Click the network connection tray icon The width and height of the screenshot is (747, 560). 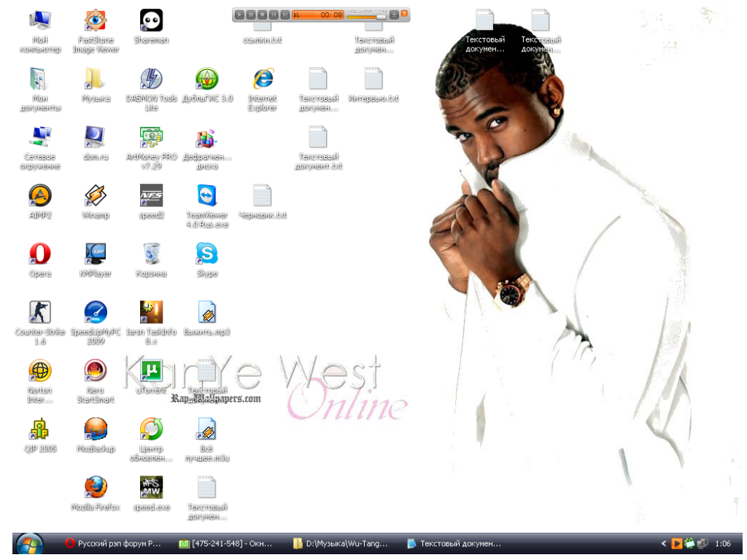703,543
